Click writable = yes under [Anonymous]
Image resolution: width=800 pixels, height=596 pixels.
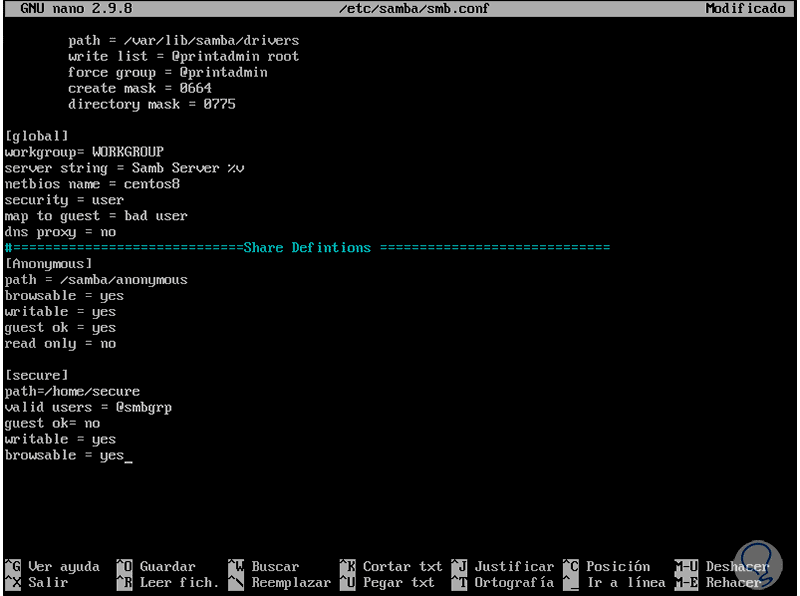click(60, 312)
